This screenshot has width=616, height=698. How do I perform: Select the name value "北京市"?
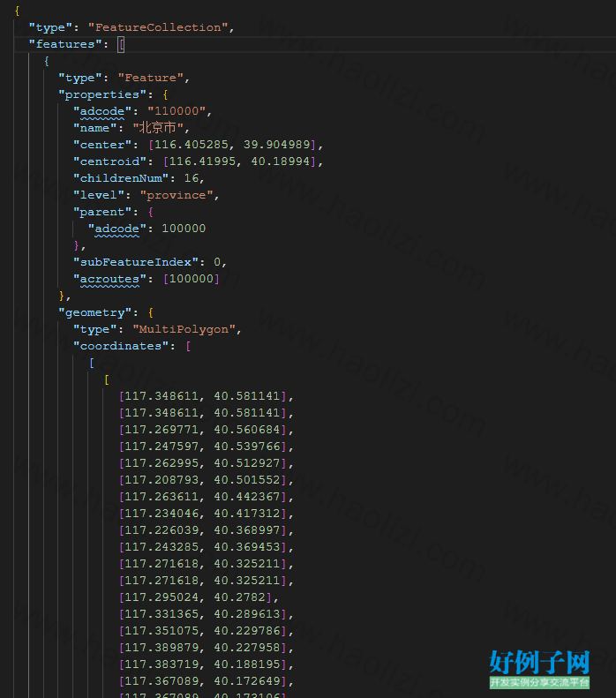point(158,128)
